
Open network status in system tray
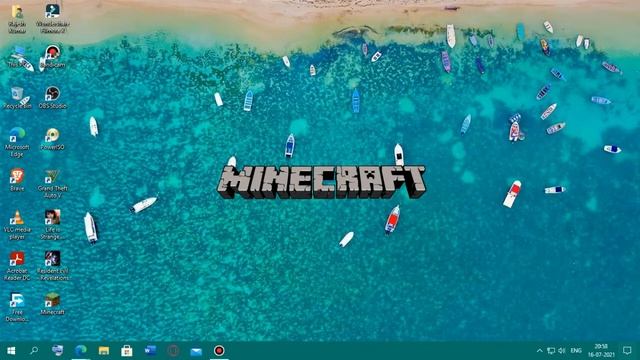(551, 351)
